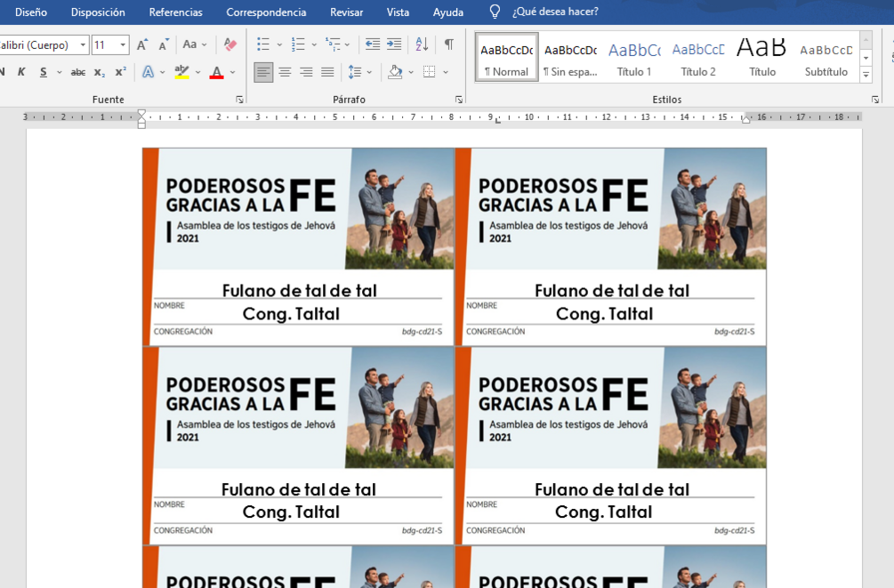Clear all formatting with the eraser icon
The height and width of the screenshot is (588, 894).
coord(230,44)
